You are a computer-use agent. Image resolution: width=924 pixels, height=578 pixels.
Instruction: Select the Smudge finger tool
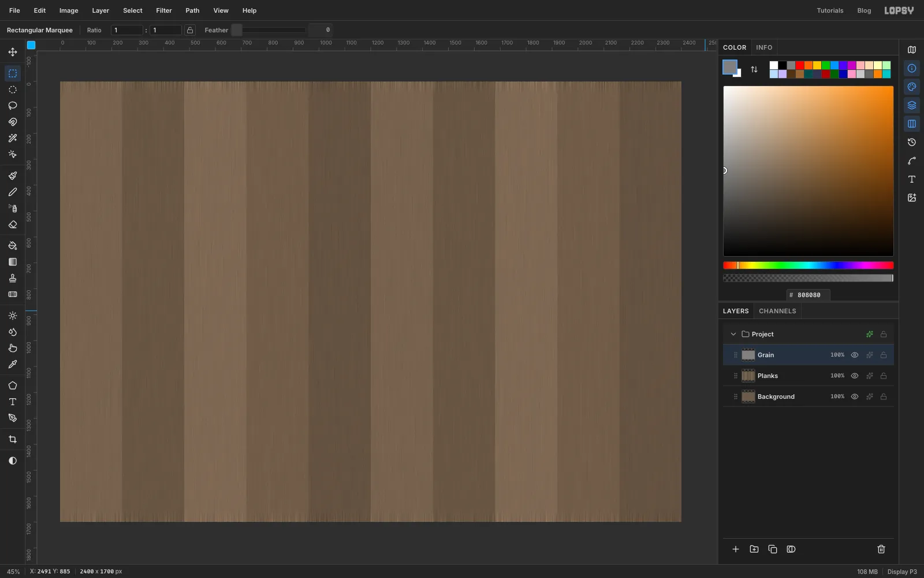click(x=13, y=348)
